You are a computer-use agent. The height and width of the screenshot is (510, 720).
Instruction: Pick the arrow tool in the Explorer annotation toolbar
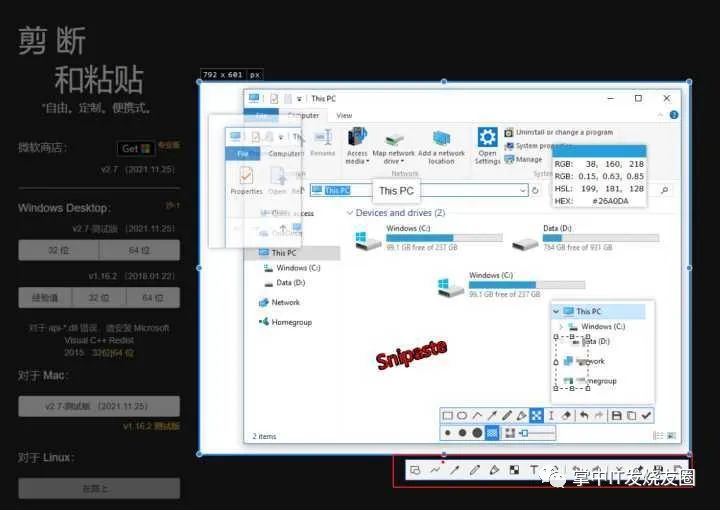pos(492,416)
